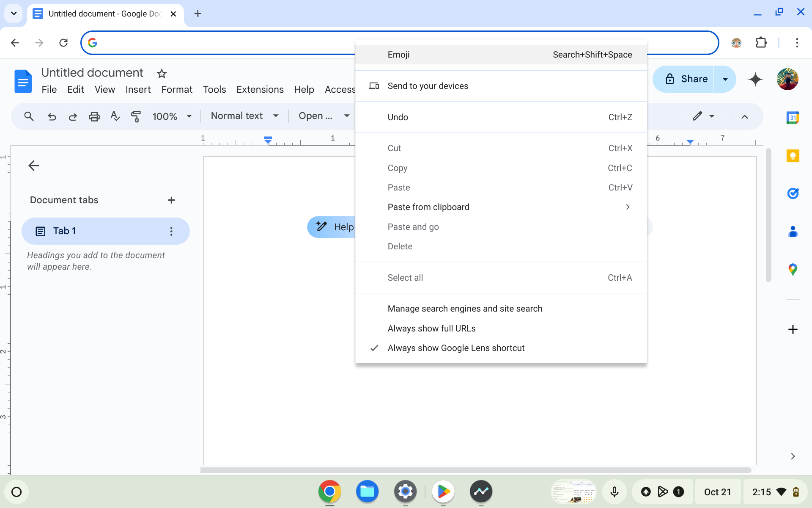The height and width of the screenshot is (508, 812).
Task: Select Tab 1 in document tabs
Action: pyautogui.click(x=106, y=231)
